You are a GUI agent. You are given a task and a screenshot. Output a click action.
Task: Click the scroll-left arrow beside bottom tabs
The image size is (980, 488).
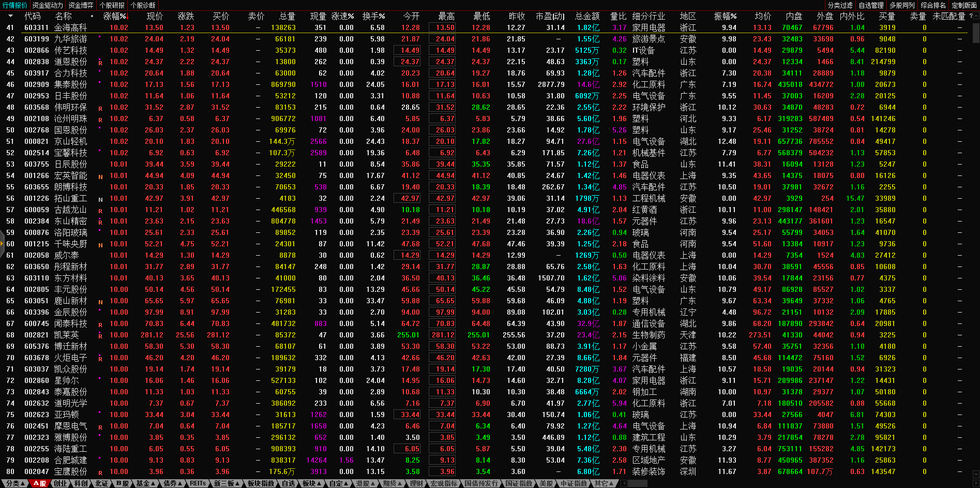tap(624, 483)
